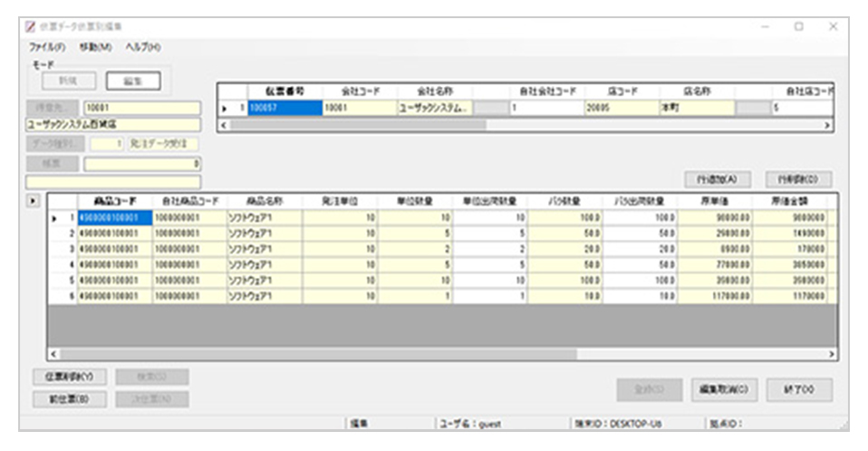Switch to 新規 mode
Screen dimensions: 868x451
point(67,81)
